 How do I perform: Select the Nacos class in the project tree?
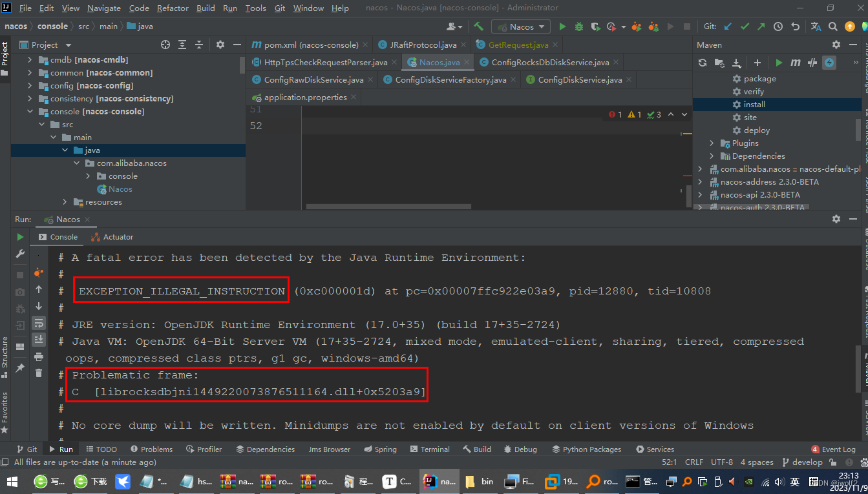coord(120,189)
